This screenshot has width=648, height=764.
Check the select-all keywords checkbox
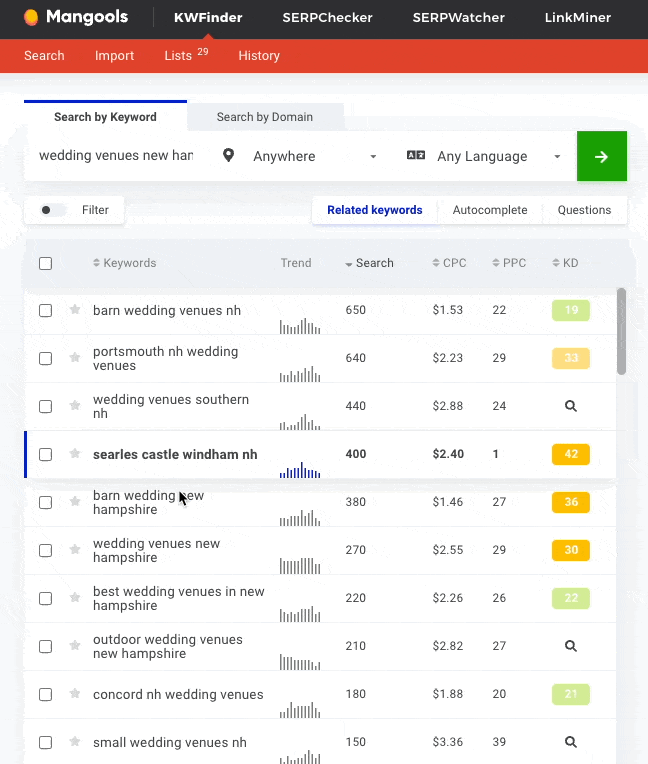45,264
